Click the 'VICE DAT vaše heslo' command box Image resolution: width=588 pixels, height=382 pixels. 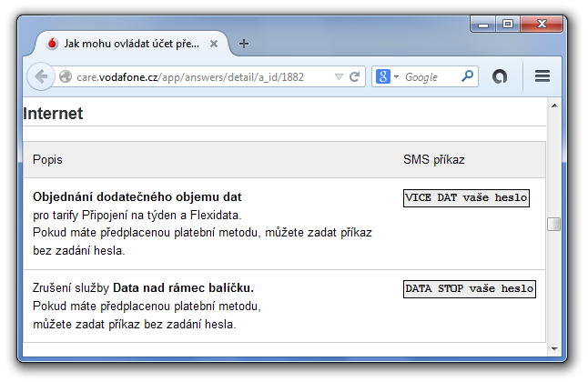466,198
